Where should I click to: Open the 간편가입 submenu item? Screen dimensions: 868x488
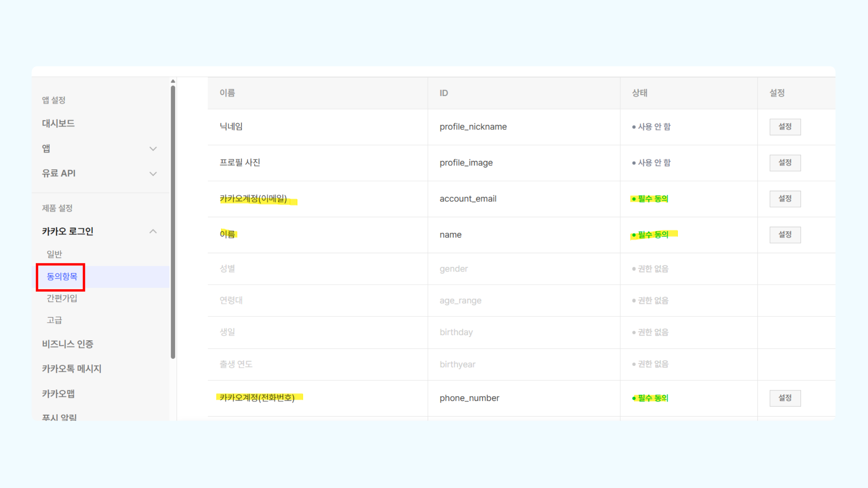click(62, 298)
